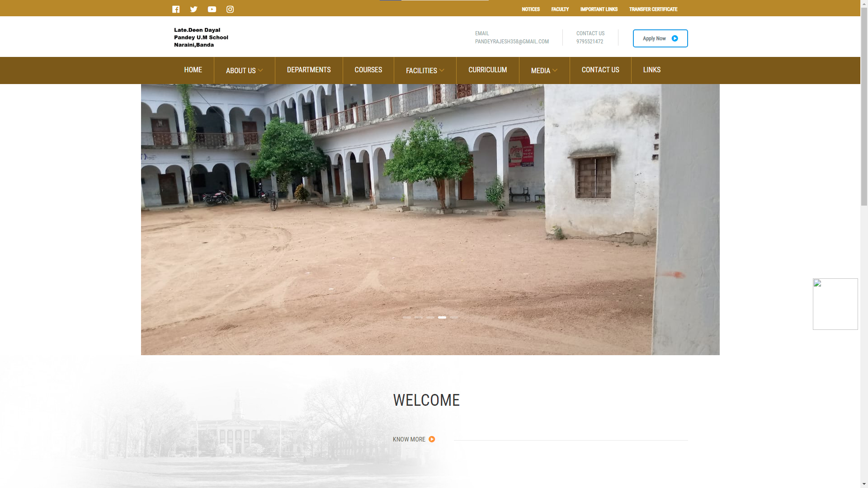Select the fifth slider indicator dot

click(x=454, y=318)
